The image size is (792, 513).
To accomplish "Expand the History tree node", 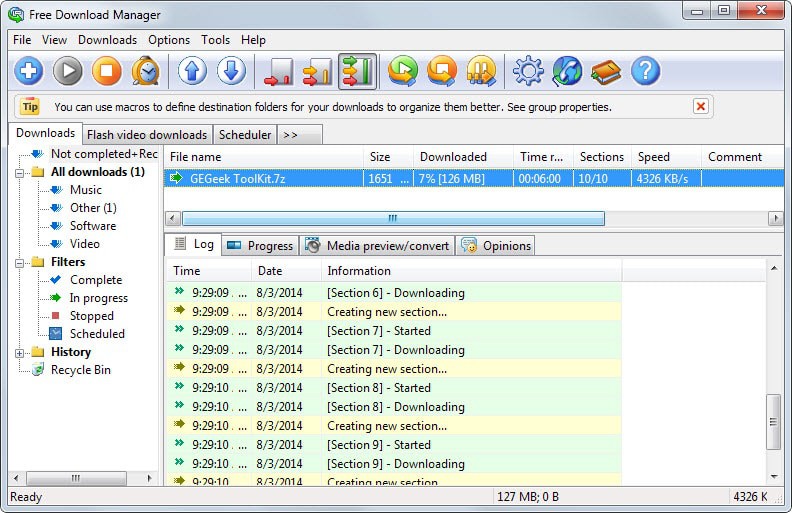I will [19, 353].
